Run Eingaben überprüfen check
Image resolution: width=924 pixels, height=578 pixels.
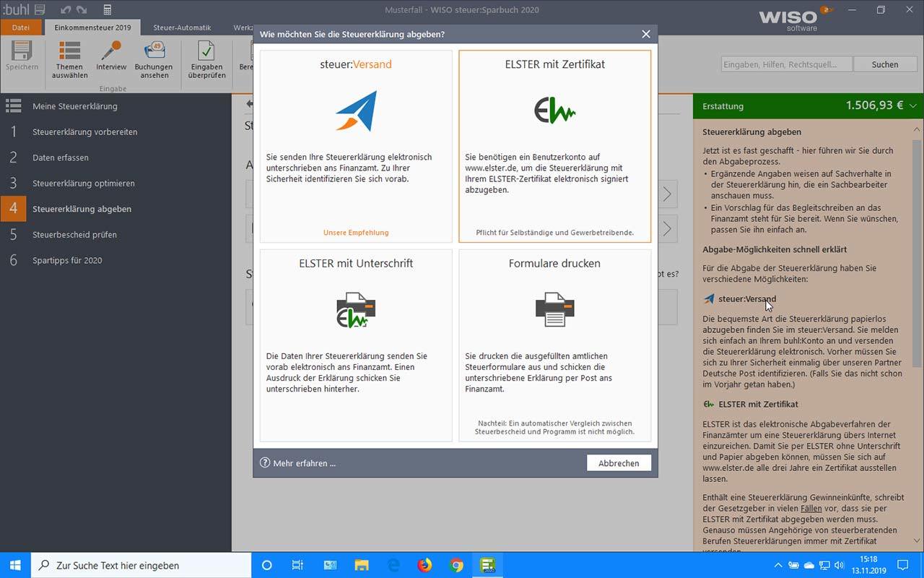pyautogui.click(x=206, y=60)
